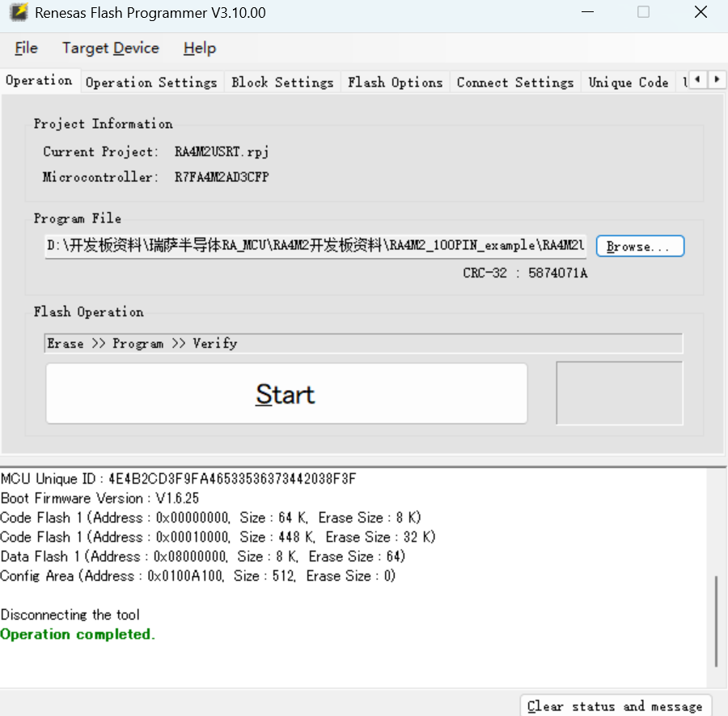
Task: Click the 'Project Information' group label
Action: pos(103,124)
